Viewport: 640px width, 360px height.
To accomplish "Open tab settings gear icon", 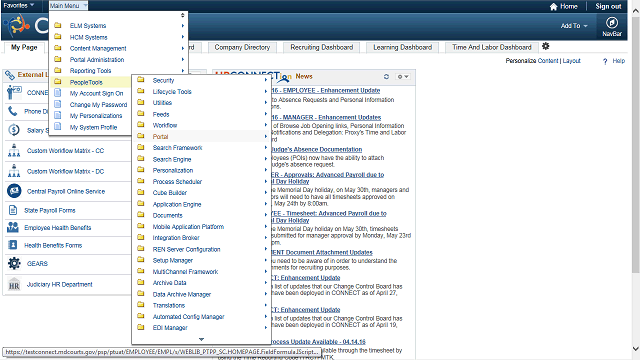I will click(x=546, y=46).
